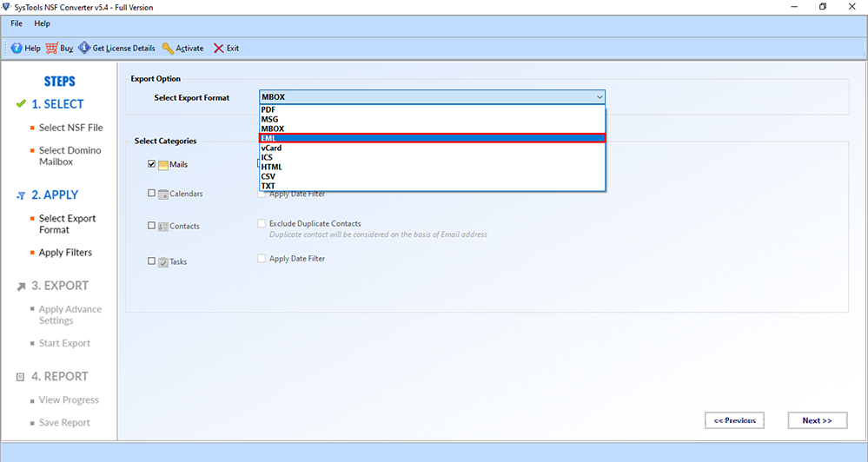The height and width of the screenshot is (462, 868).
Task: Click the Exit toolbar label
Action: pos(233,48)
